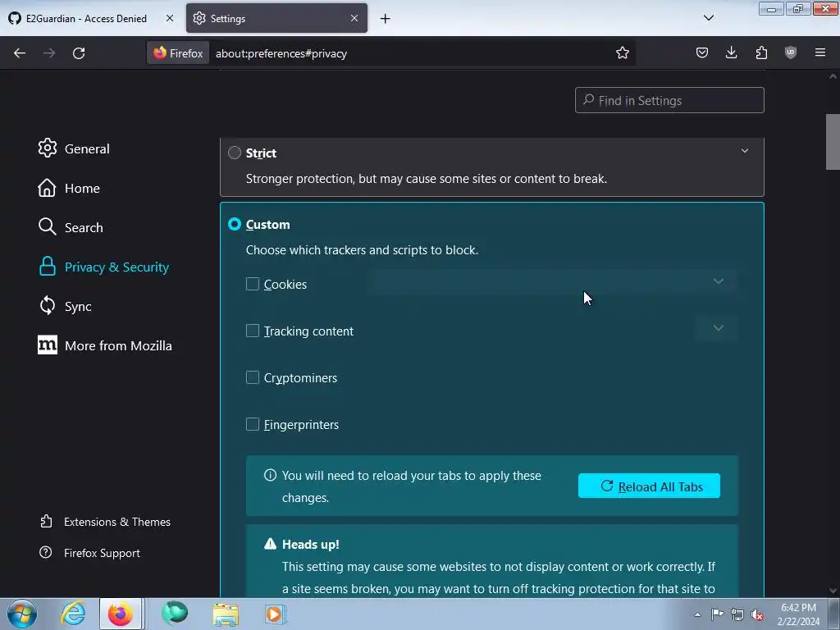
Task: Click the muted volume tray icon
Action: [757, 614]
